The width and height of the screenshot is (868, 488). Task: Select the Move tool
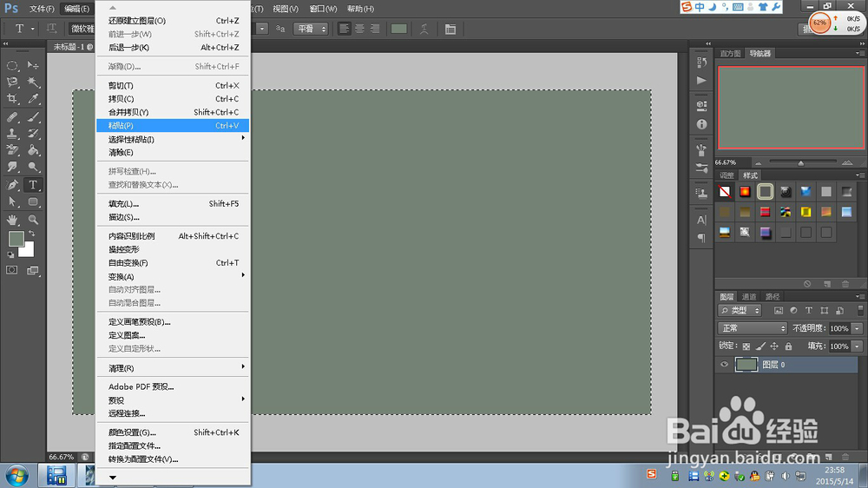coord(33,65)
